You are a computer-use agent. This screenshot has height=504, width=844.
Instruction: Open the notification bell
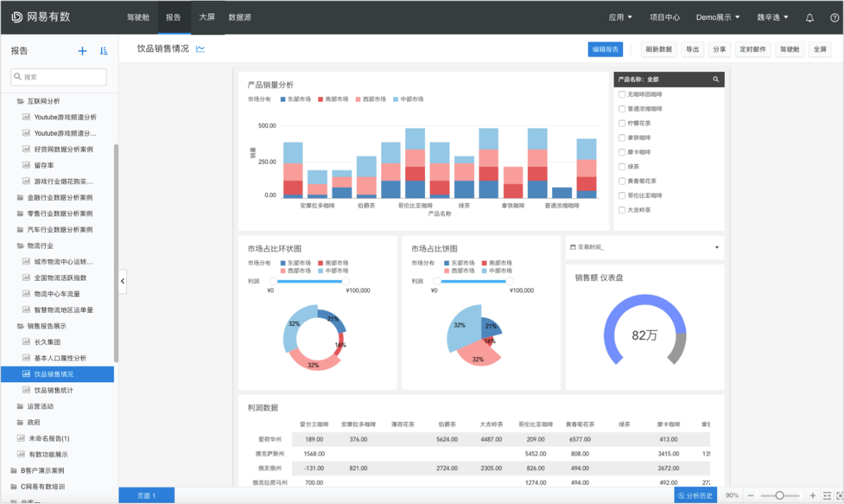click(x=809, y=18)
